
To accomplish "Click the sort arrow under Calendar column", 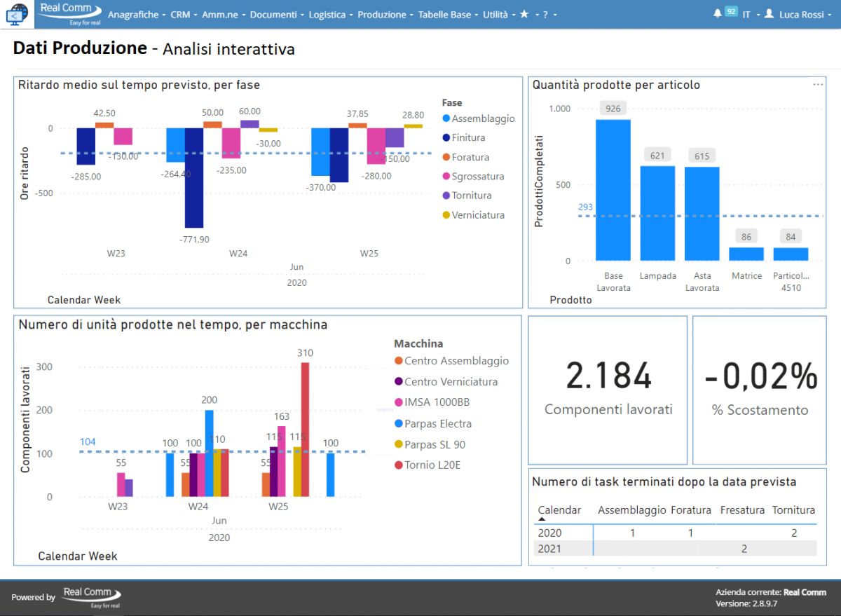I will coord(542,519).
